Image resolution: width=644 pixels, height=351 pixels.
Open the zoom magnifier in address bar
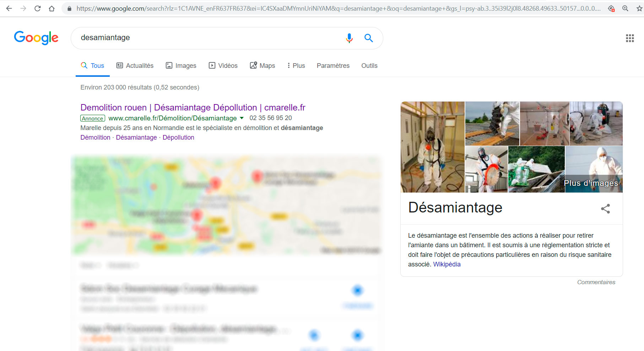click(x=625, y=9)
